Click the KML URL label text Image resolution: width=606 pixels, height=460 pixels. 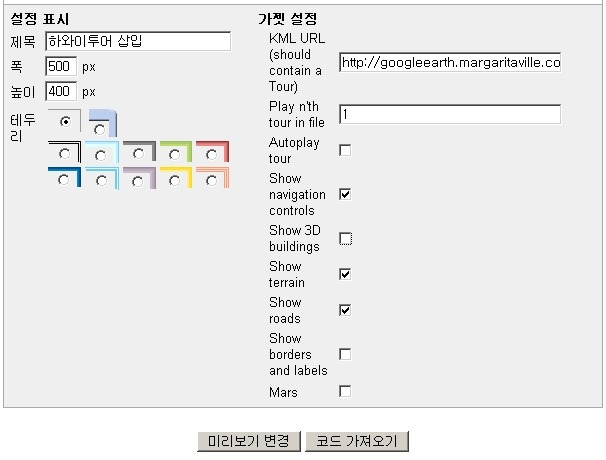pyautogui.click(x=297, y=62)
